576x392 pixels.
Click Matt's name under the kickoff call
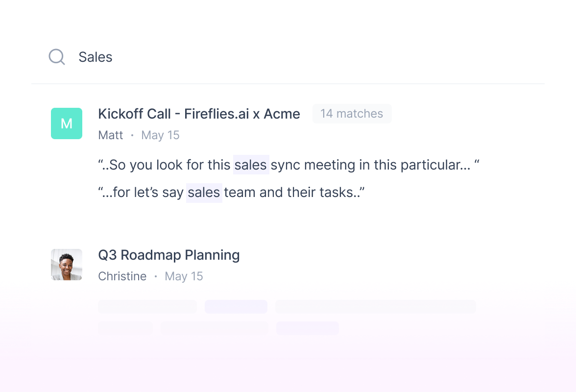[111, 135]
